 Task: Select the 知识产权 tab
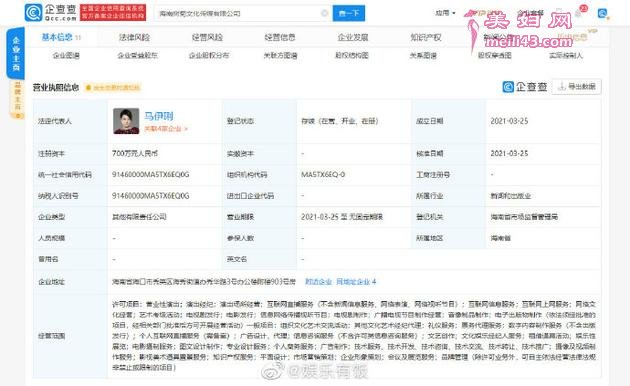(x=425, y=37)
